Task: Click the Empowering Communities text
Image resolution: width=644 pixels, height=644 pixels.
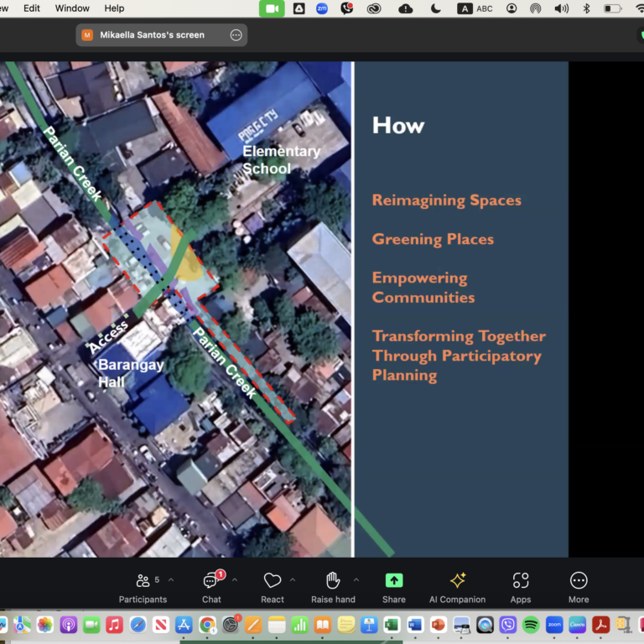Action: click(x=423, y=288)
